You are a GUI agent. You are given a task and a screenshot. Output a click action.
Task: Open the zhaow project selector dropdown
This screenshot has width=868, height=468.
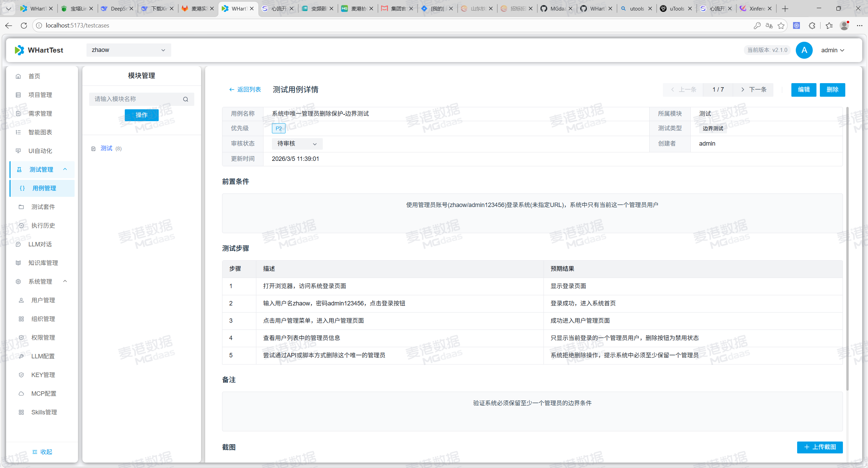click(x=129, y=50)
